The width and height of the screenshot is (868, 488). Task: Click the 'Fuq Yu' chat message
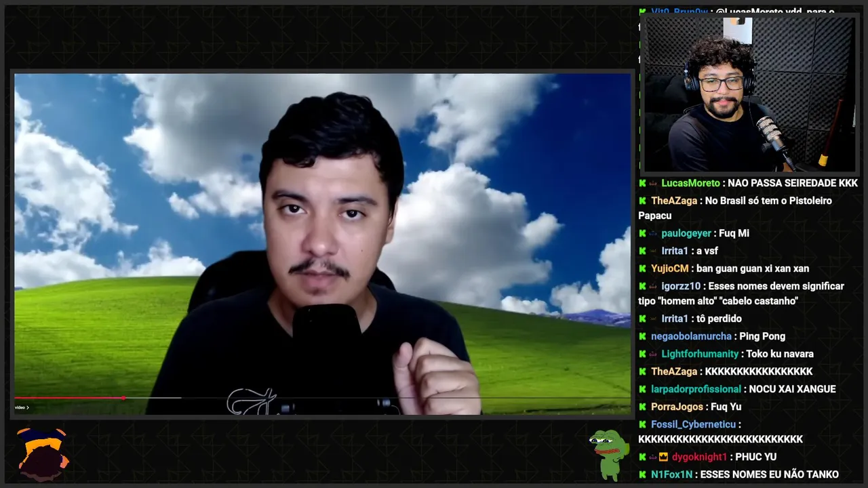tap(725, 407)
